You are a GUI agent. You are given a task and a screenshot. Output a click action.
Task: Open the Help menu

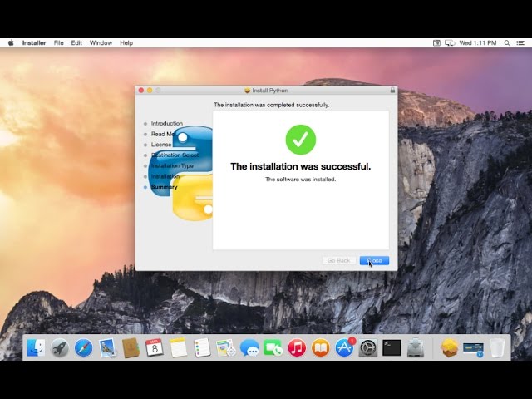point(126,43)
